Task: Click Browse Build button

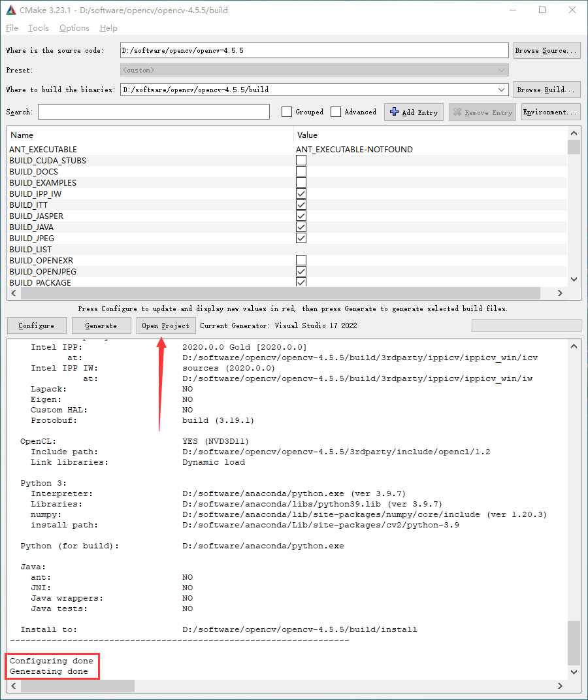Action: (547, 90)
